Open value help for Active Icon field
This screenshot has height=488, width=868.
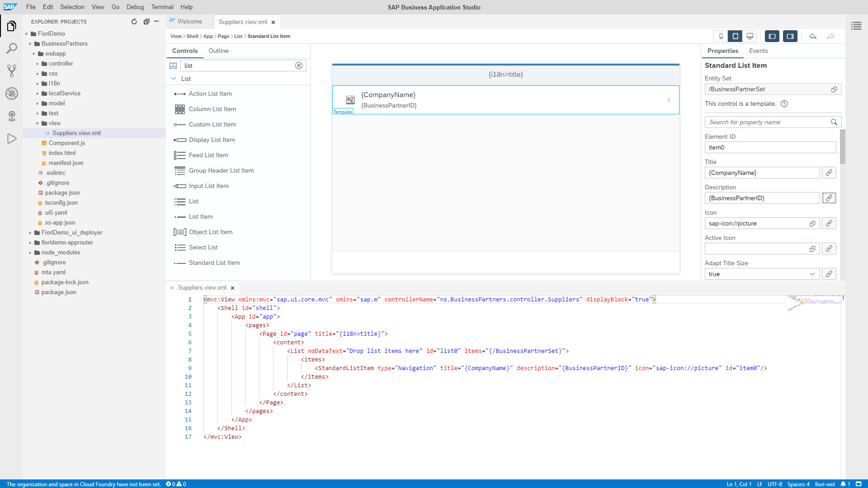(812, 249)
